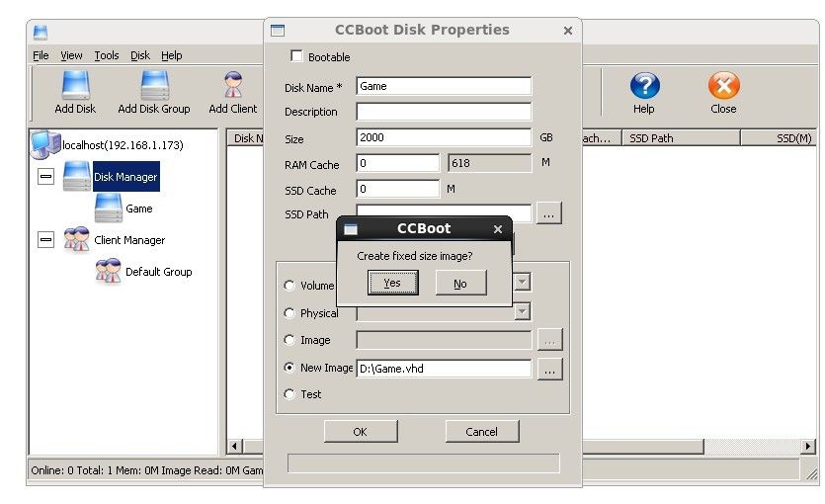The image size is (825, 504).
Task: Open the Help menu
Action: tap(172, 55)
